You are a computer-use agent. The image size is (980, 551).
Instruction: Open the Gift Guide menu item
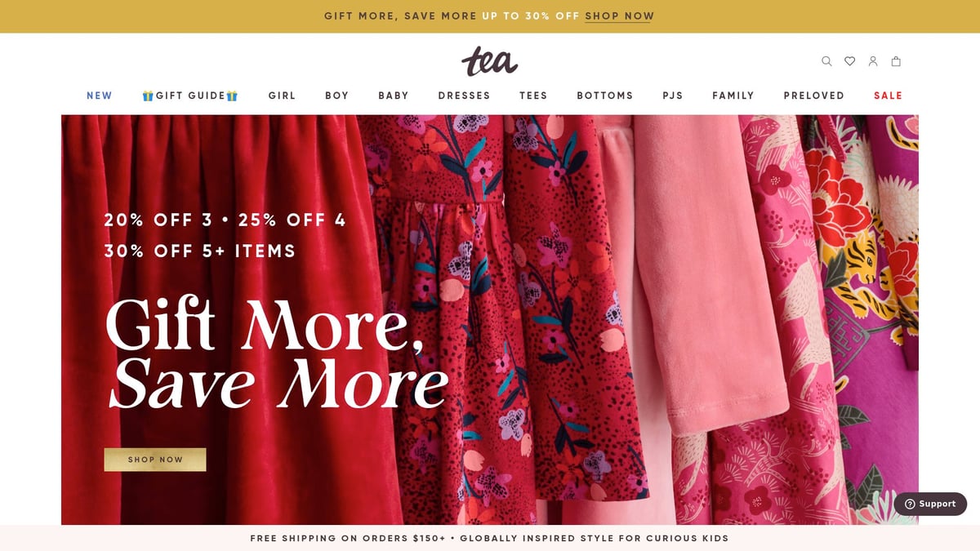[190, 96]
